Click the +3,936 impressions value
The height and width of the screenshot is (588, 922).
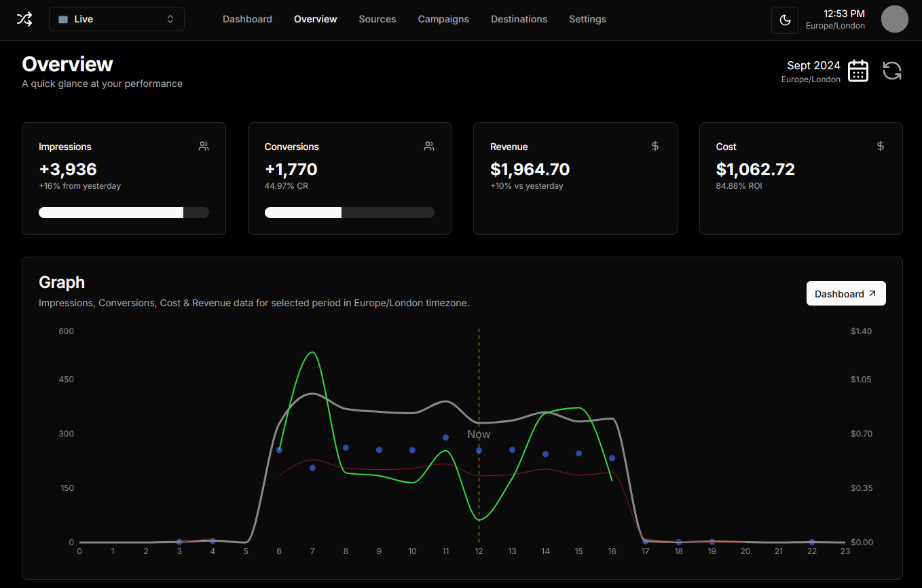coord(68,169)
